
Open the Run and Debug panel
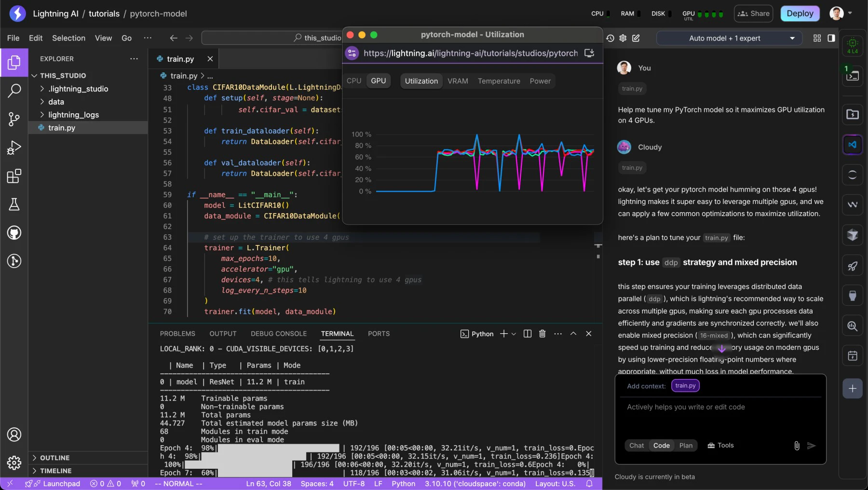(x=14, y=148)
